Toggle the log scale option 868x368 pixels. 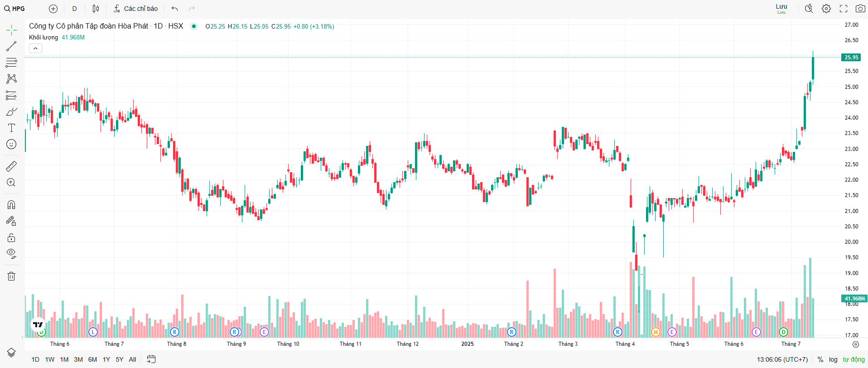(x=833, y=359)
